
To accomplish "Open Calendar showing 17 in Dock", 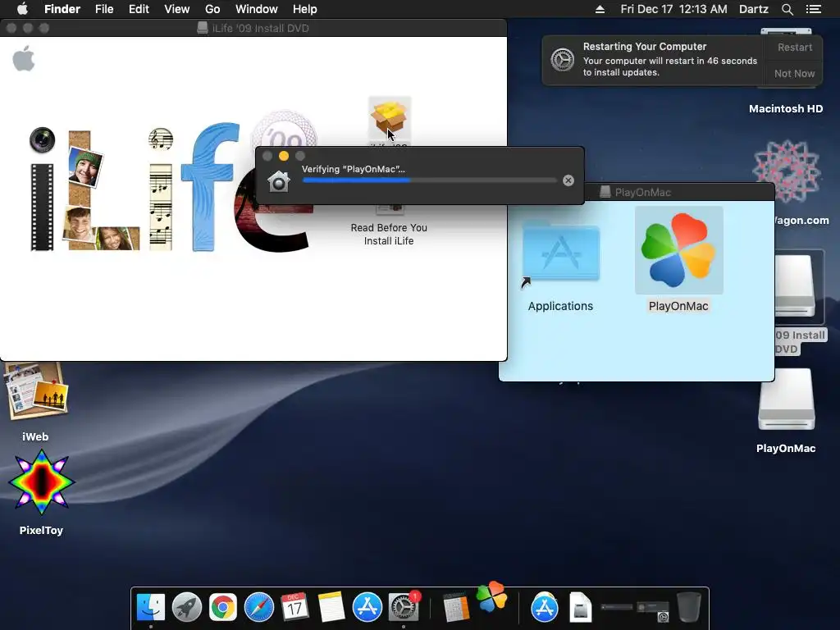I will pos(294,607).
